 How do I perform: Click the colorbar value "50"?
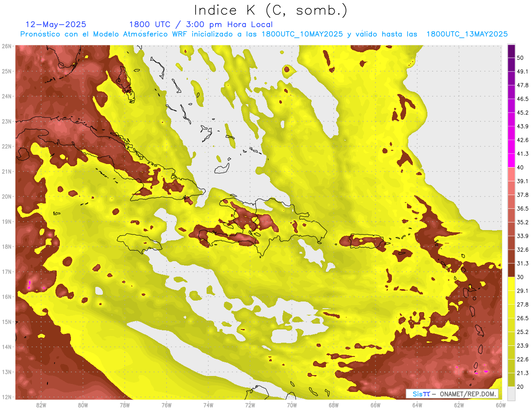point(521,58)
